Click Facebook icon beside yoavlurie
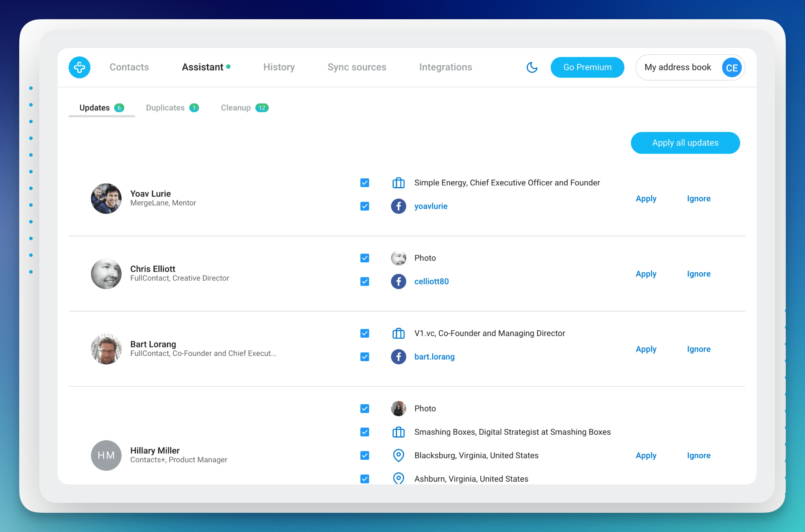Viewport: 805px width, 532px height. 398,206
